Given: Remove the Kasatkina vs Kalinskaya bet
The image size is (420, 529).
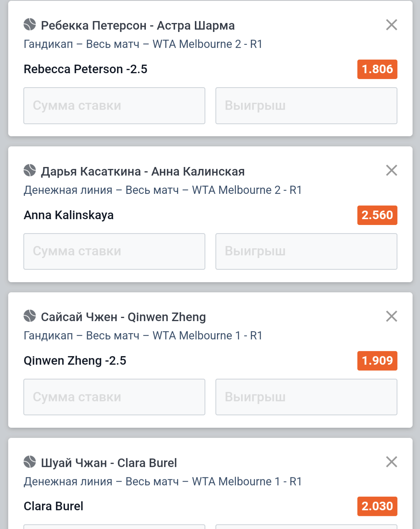Looking at the screenshot, I should coord(391,170).
